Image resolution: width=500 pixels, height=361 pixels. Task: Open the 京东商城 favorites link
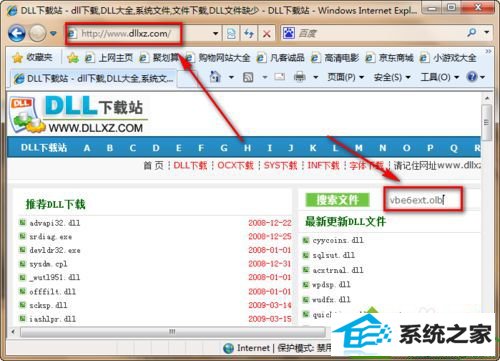point(389,58)
